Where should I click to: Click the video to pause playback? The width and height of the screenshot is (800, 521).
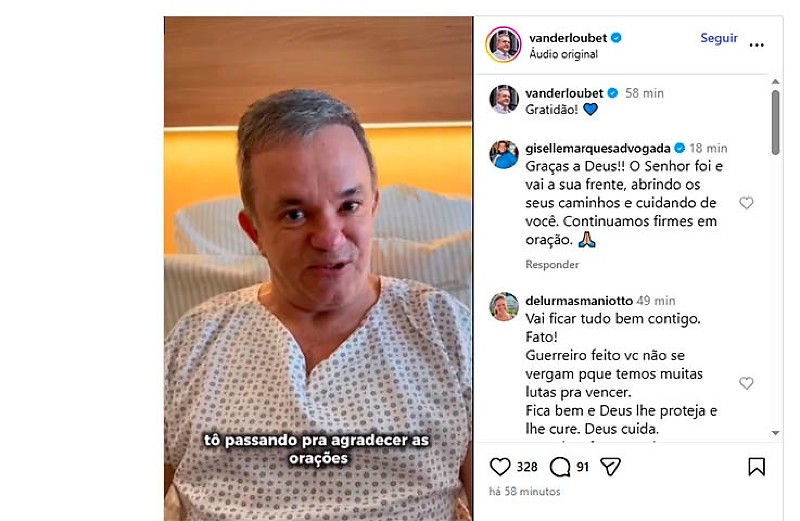(x=318, y=268)
